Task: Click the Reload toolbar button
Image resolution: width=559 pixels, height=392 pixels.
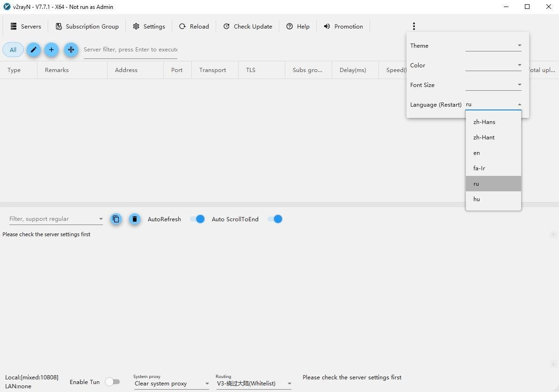Action: point(194,26)
